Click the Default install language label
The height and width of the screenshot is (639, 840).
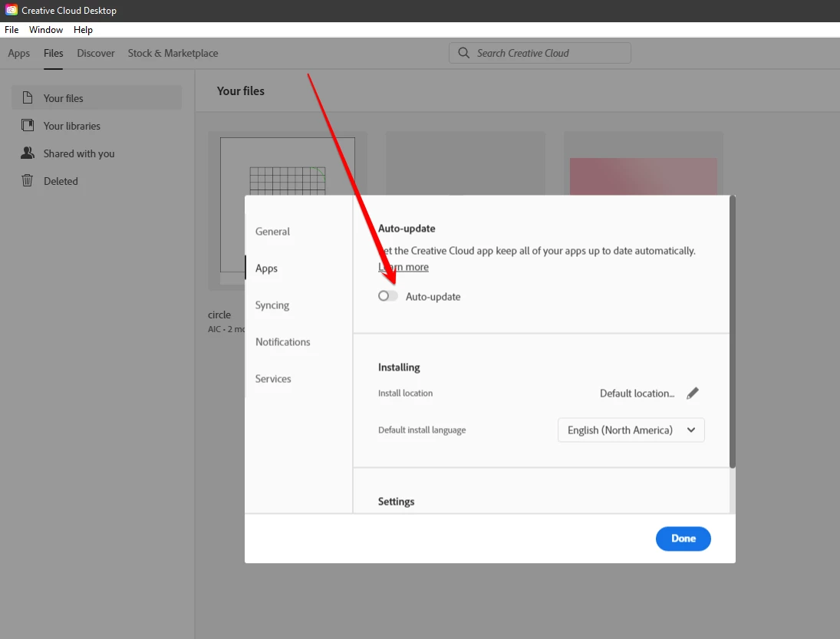[422, 430]
